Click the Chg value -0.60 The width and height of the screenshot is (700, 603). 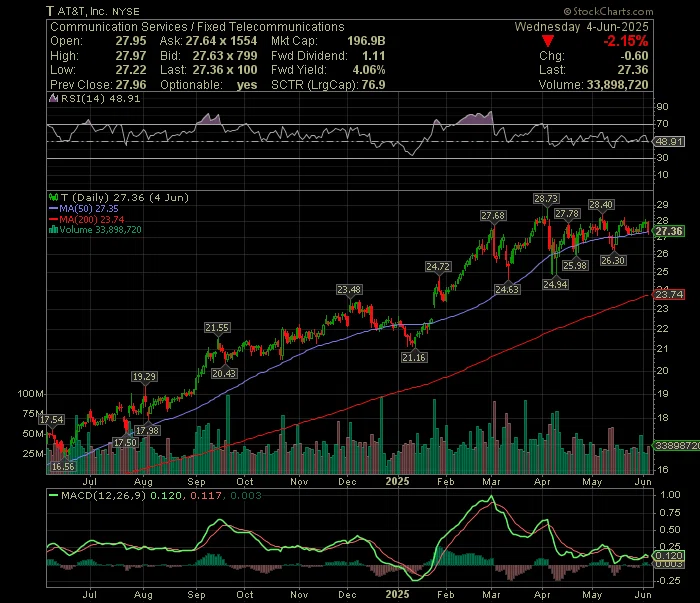pyautogui.click(x=634, y=56)
